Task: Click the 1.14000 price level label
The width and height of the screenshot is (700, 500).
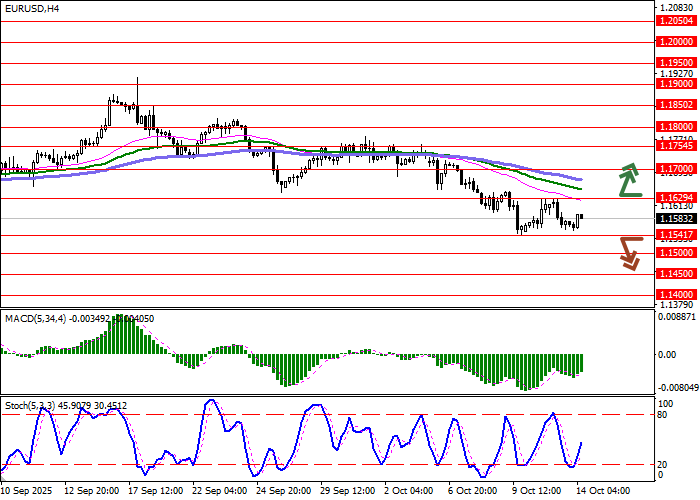Action: pos(676,295)
